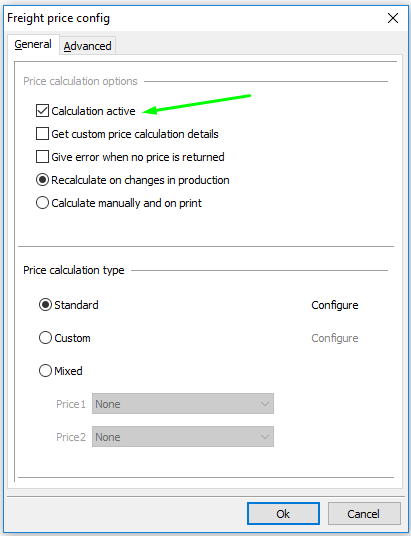The height and width of the screenshot is (536, 411).
Task: Uncheck the Calculation active checkbox
Action: point(42,111)
